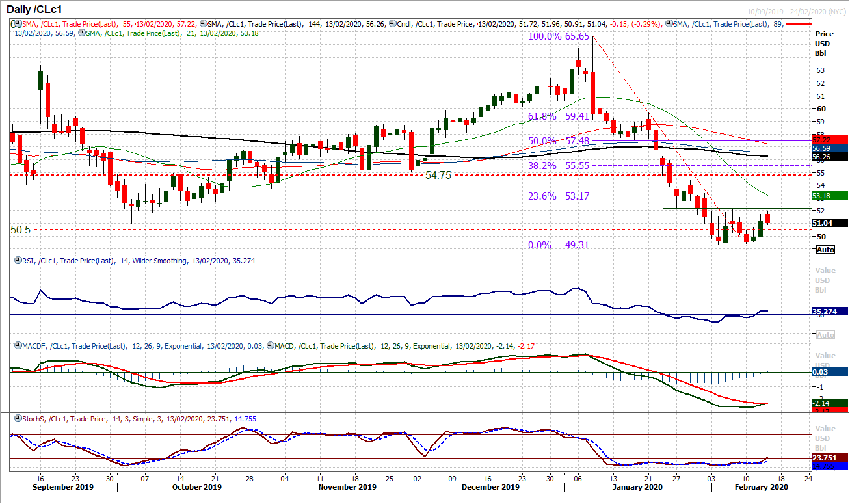Click the 38.2% 55.55 Fibonacci label
Viewport: 850px width, 504px height.
click(558, 166)
